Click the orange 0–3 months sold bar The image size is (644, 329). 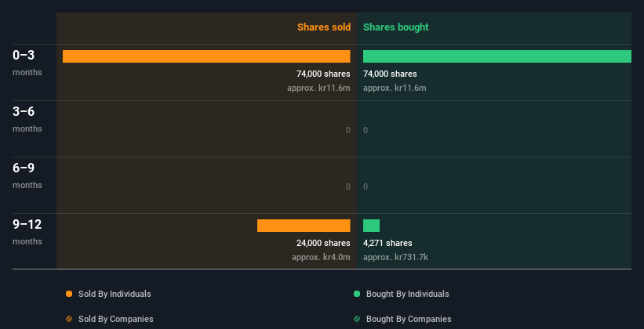pyautogui.click(x=206, y=56)
